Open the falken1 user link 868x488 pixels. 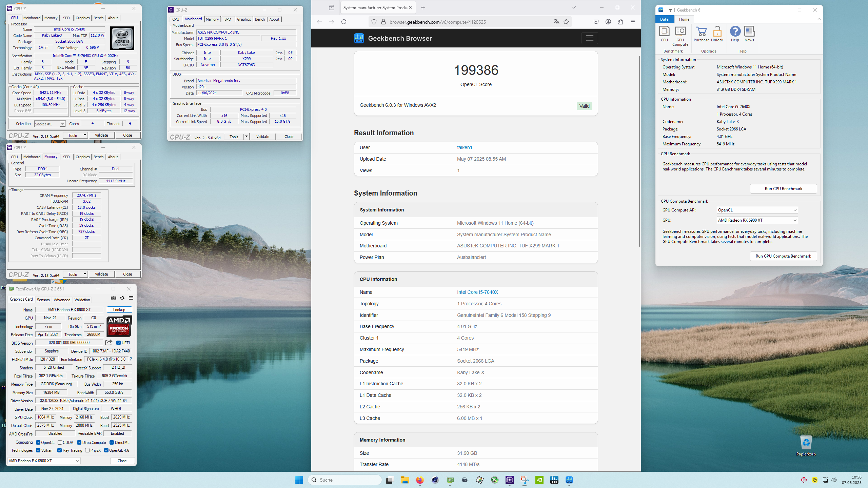[465, 147]
